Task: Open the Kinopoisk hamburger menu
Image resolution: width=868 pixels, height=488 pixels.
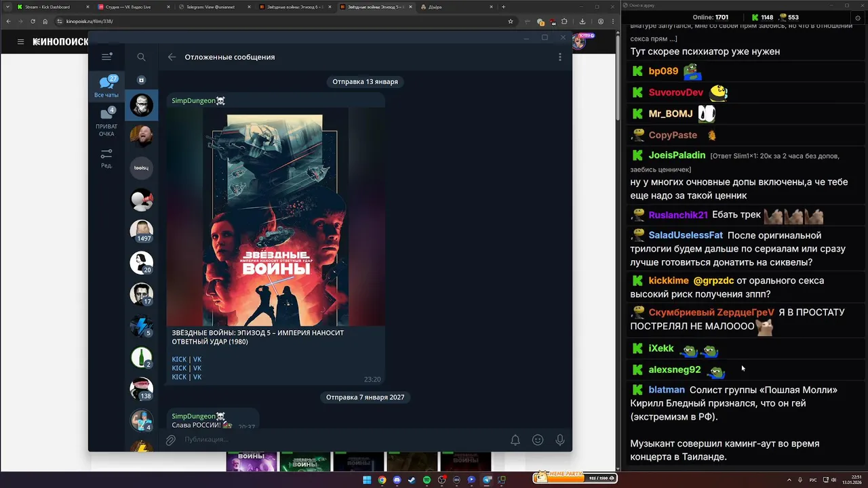Action: pos(20,42)
